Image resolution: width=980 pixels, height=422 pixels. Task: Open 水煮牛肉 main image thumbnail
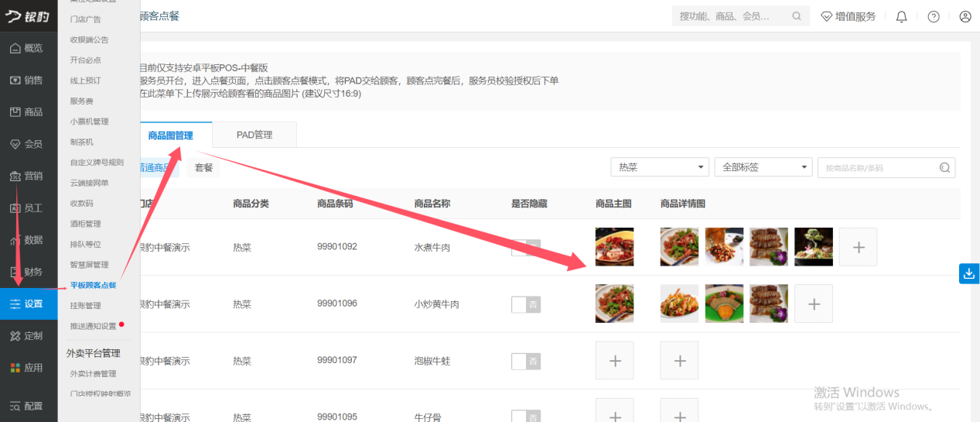coord(615,247)
